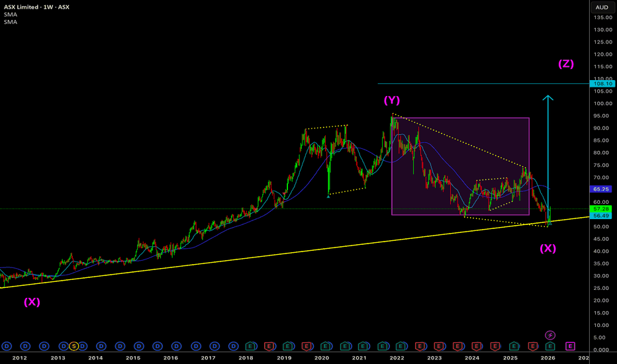Select the (Y) wave label at the peak
Screen dimensions: 617x364
[x=392, y=101]
